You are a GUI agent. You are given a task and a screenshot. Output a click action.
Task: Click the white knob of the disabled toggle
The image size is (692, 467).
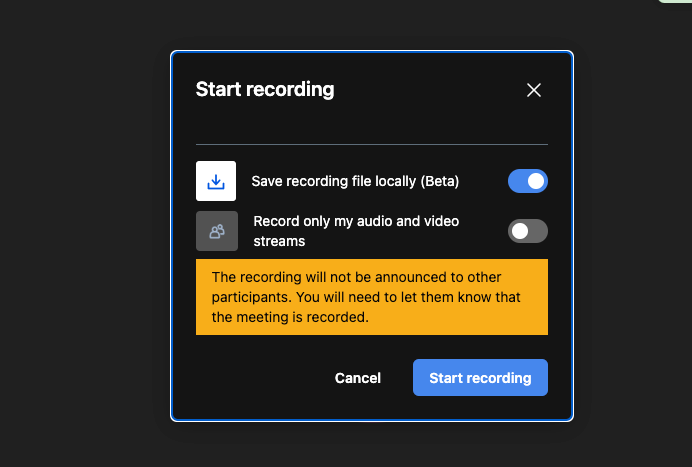point(519,231)
